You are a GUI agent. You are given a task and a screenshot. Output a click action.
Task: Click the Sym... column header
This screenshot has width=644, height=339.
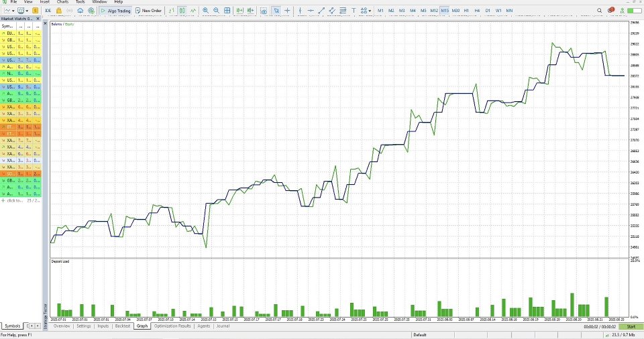click(8, 26)
